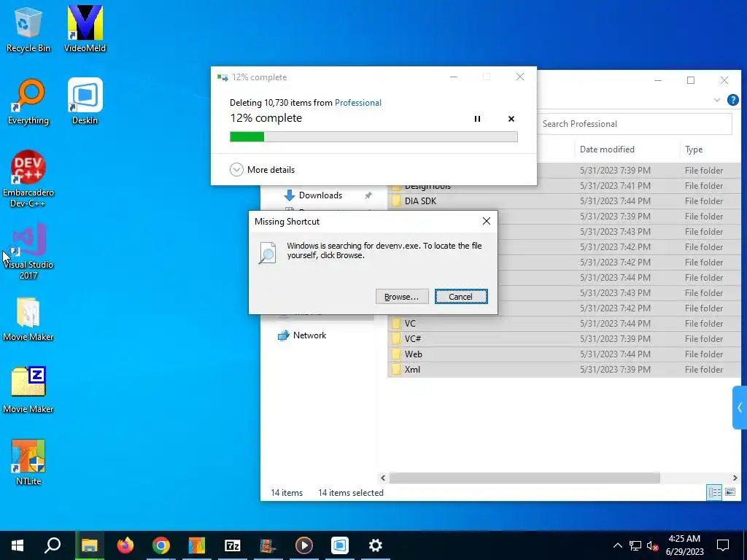Open the 7-Zip taskbar icon
The height and width of the screenshot is (560, 747).
[233, 545]
